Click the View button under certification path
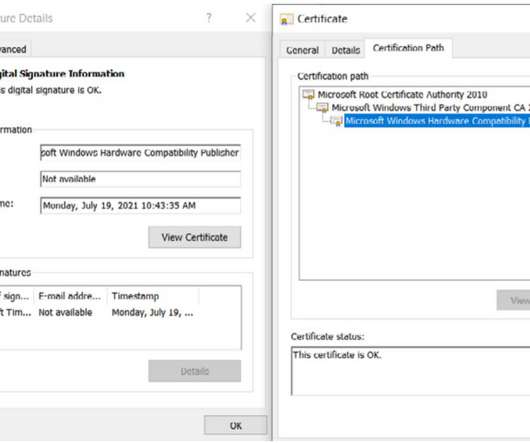 coord(514,300)
